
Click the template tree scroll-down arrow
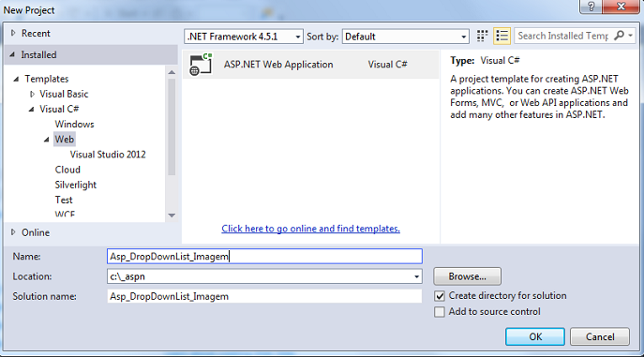[x=172, y=215]
